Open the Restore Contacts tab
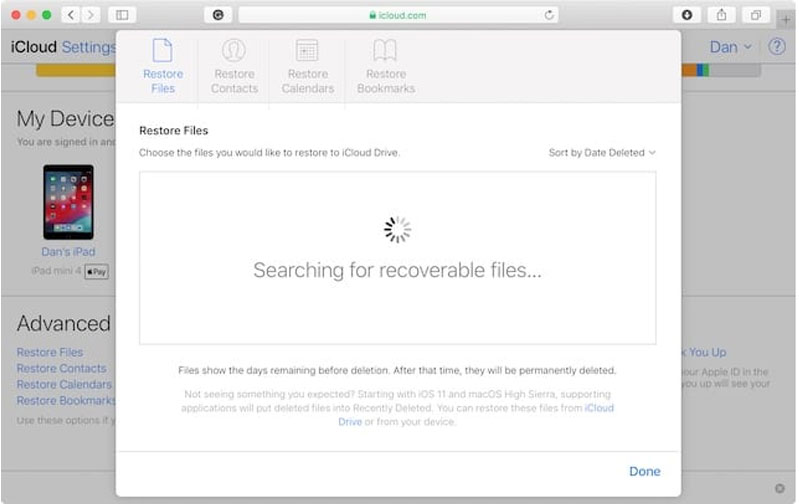Screen dimensions: 799x504 [x=234, y=66]
